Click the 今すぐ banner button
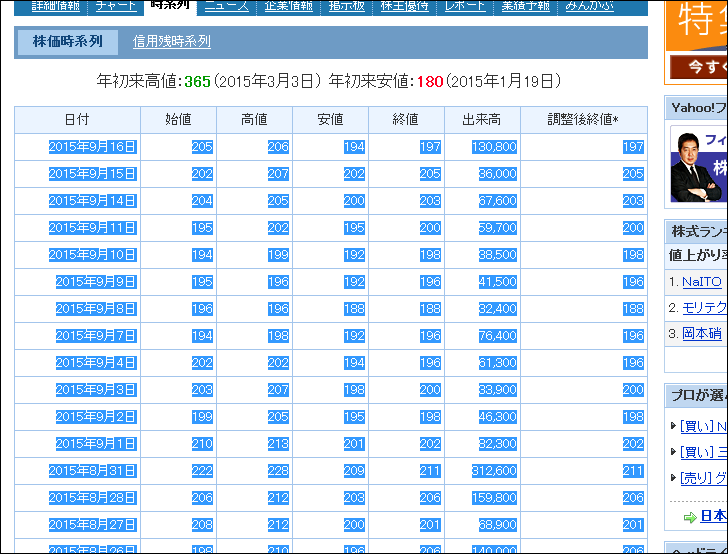This screenshot has width=728, height=554. pos(698,67)
